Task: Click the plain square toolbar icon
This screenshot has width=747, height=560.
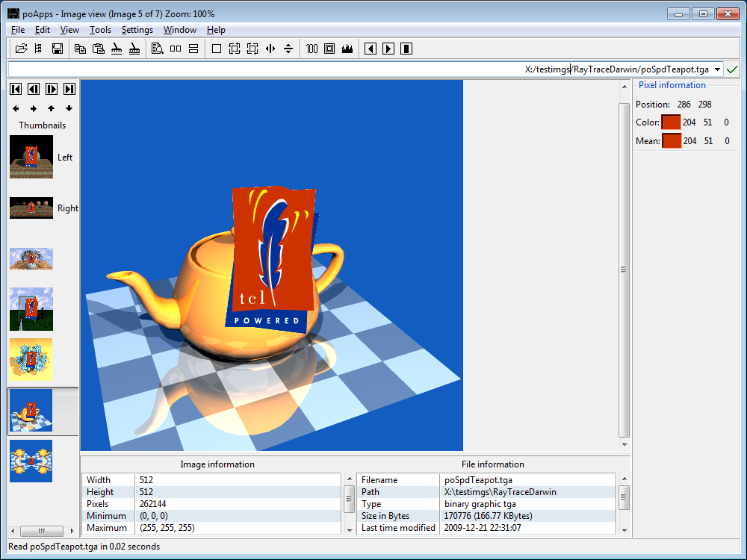Action: (x=217, y=49)
